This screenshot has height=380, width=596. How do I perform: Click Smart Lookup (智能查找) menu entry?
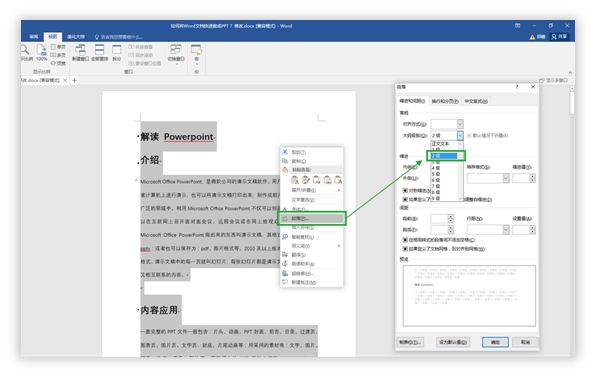point(312,237)
